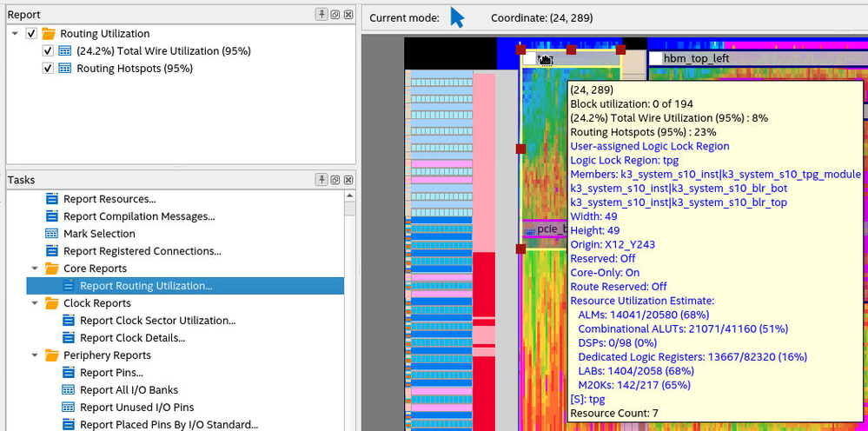This screenshot has width=868, height=431.
Task: Click the Mark Selection table icon
Action: pos(52,234)
